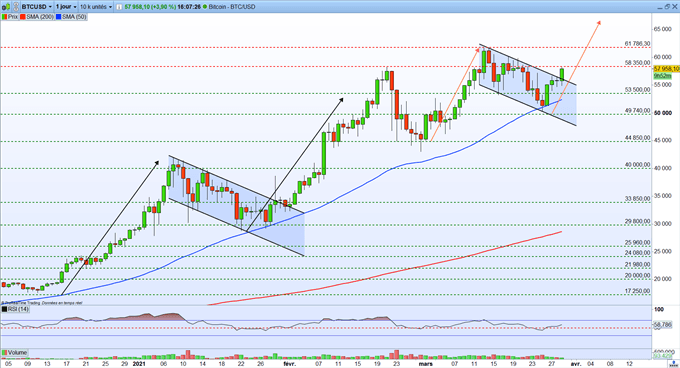The height and width of the screenshot is (368, 680).
Task: Click the black RSI (14) color swatch
Action: [5, 309]
